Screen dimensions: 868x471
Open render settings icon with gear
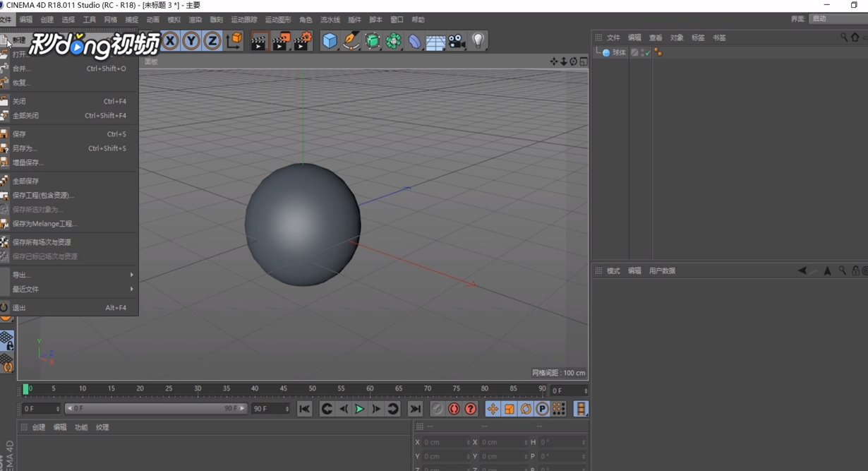pos(303,41)
